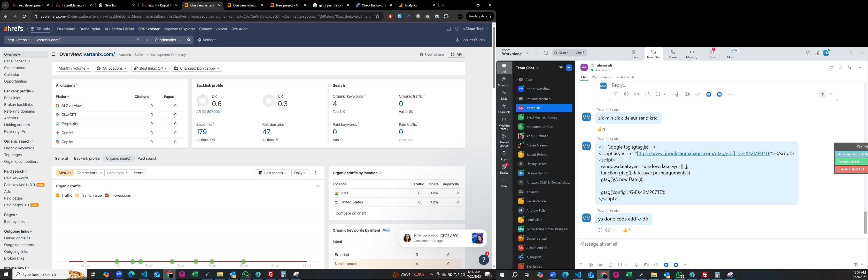This screenshot has height=280, width=868.
Task: Open three-dot menu next to Daily dropdown
Action: click(x=316, y=173)
